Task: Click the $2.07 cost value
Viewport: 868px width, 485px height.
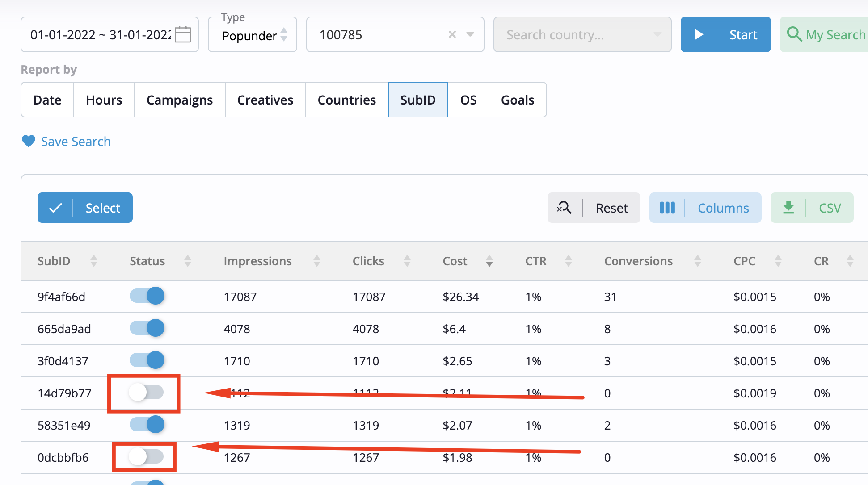Action: tap(457, 425)
